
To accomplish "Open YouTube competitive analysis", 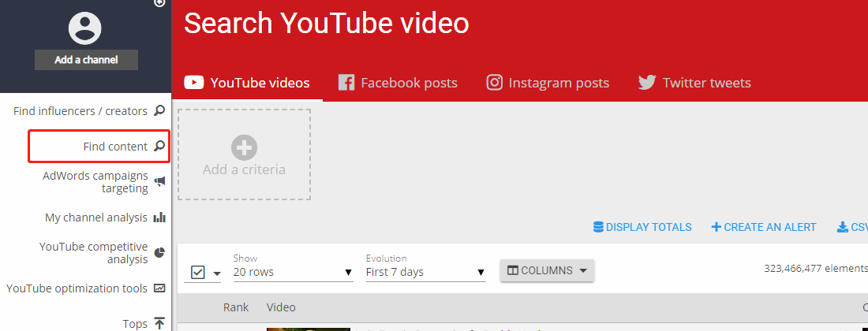I will (94, 252).
